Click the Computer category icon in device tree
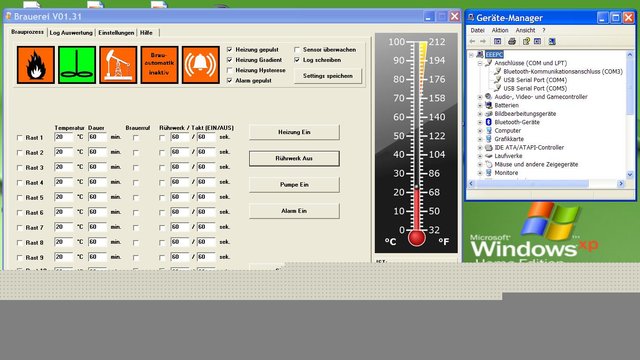The height and width of the screenshot is (360, 640). 489,131
